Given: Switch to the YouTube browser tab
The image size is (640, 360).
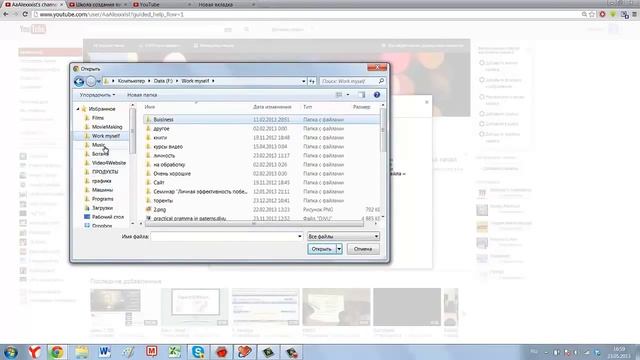Looking at the screenshot, I should (x=160, y=4).
